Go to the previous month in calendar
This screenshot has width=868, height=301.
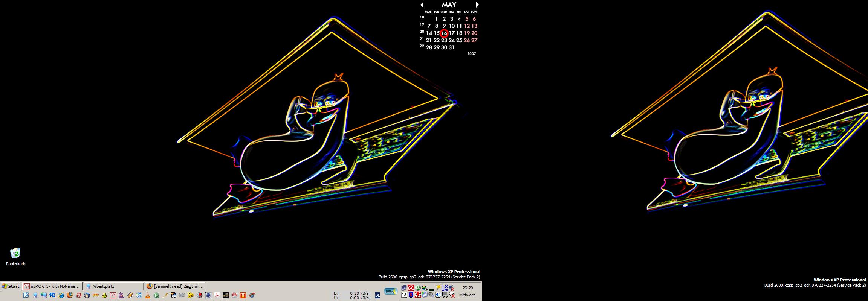click(422, 5)
